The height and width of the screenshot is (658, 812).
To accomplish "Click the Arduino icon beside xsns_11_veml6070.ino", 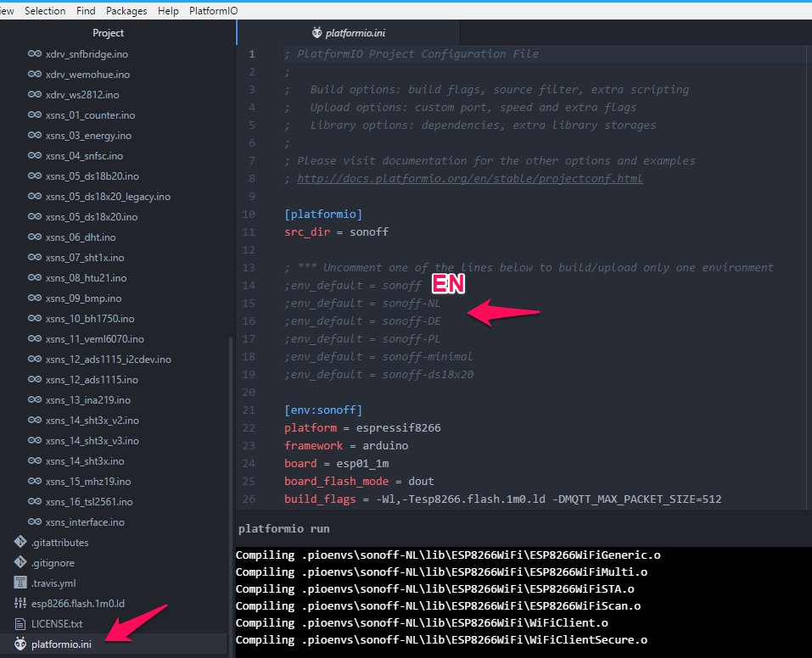I will [x=35, y=338].
